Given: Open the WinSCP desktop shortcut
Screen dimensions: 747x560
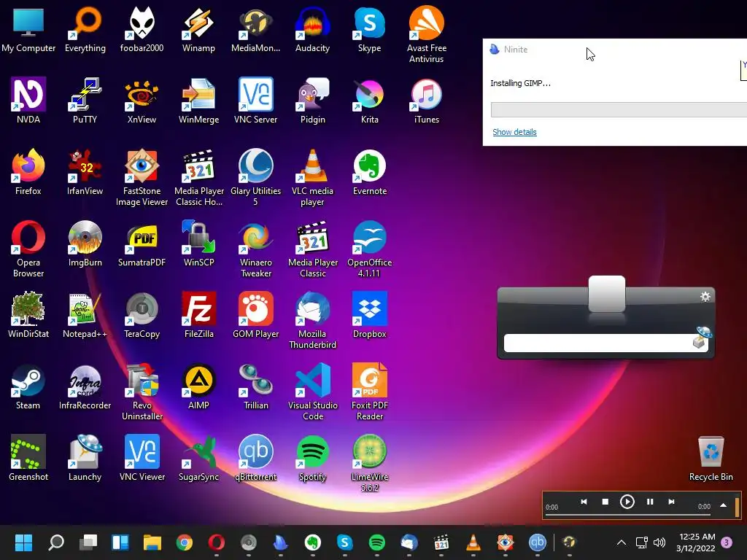Looking at the screenshot, I should (x=198, y=244).
